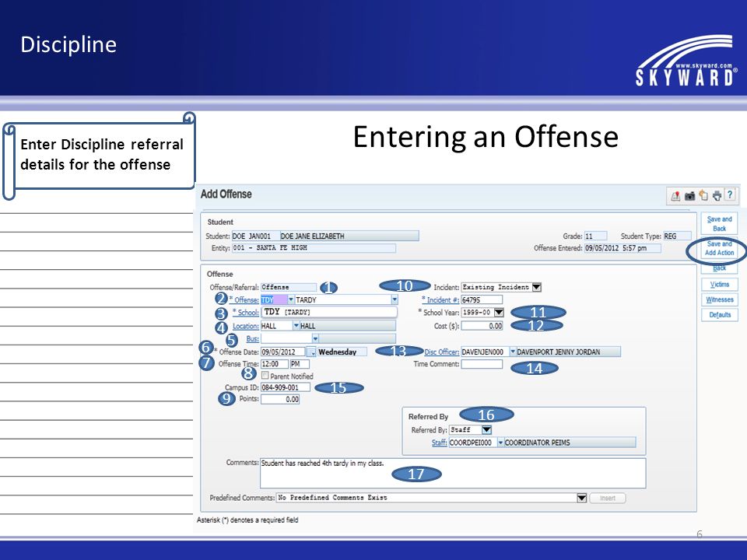Click the Offense field label link

coord(247,300)
